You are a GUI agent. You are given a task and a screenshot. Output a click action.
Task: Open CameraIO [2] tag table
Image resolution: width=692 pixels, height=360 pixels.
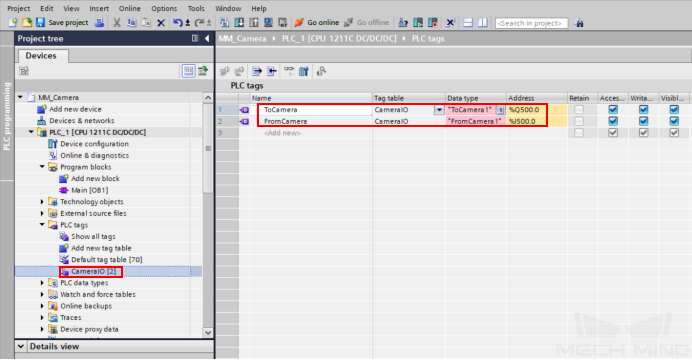(94, 271)
